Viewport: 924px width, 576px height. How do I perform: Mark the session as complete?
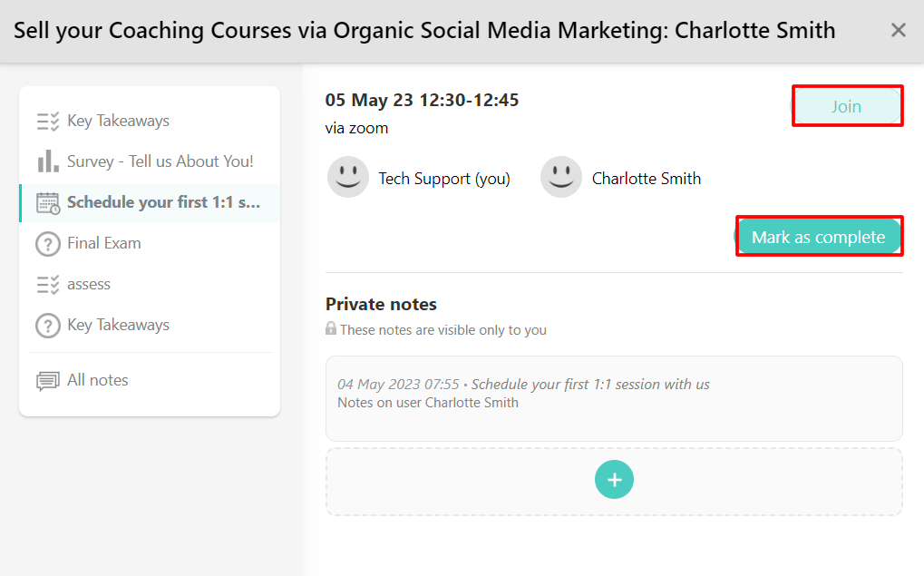coord(818,236)
